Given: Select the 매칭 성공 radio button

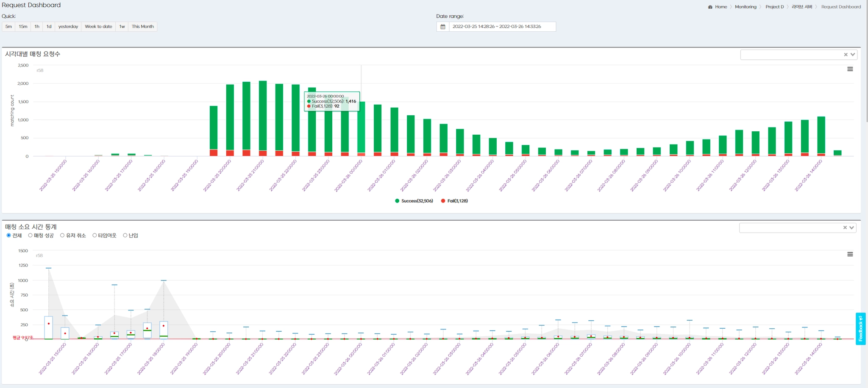Looking at the screenshot, I should tap(30, 236).
